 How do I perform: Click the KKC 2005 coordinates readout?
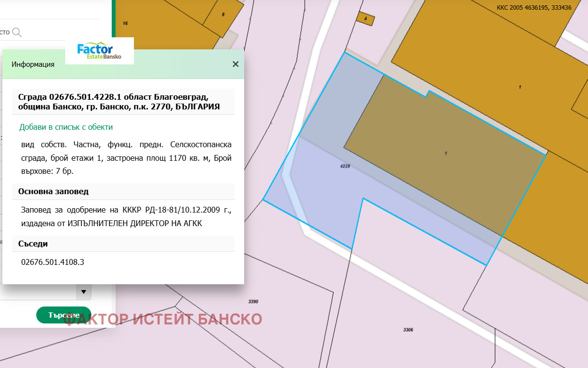click(x=534, y=8)
